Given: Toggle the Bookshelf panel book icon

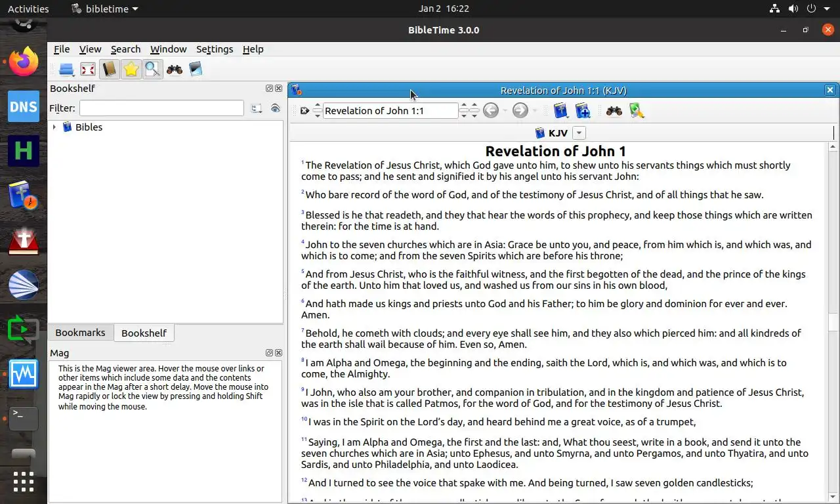Looking at the screenshot, I should coord(110,69).
